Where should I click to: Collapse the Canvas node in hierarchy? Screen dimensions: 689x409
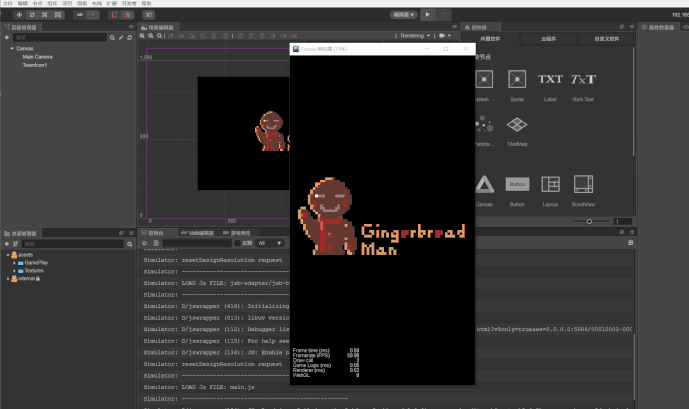click(12, 48)
